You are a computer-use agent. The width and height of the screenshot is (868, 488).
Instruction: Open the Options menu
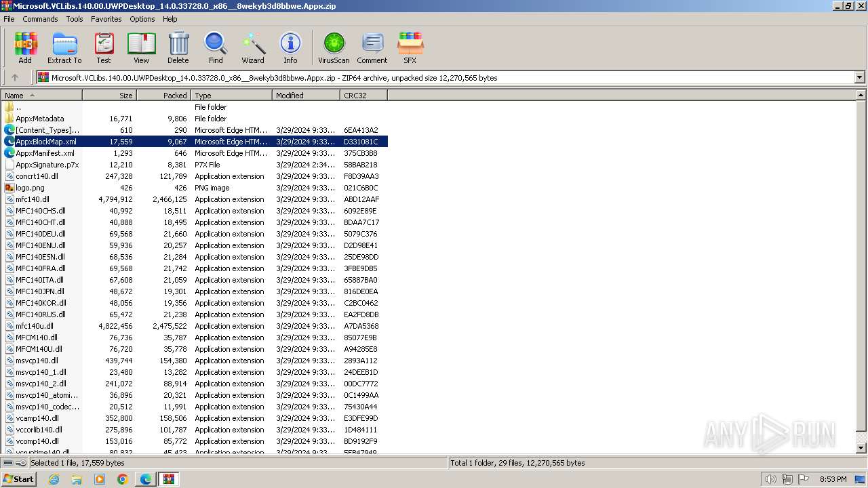(x=142, y=19)
